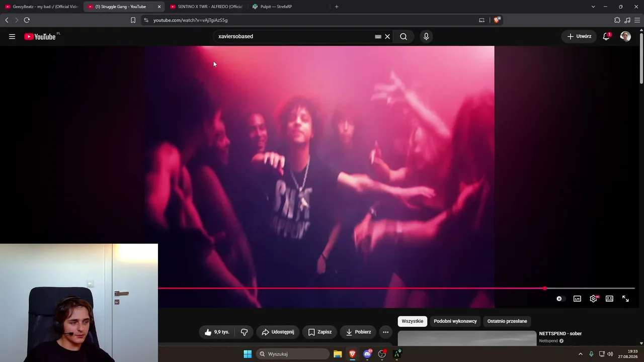Click the Pobierz download button

(358, 332)
